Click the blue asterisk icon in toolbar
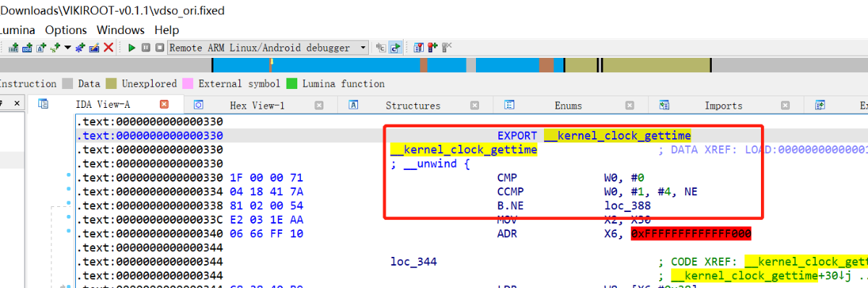 tap(80, 48)
